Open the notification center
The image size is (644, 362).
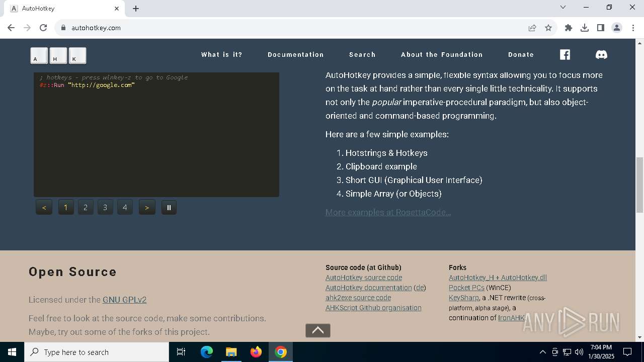[627, 352]
